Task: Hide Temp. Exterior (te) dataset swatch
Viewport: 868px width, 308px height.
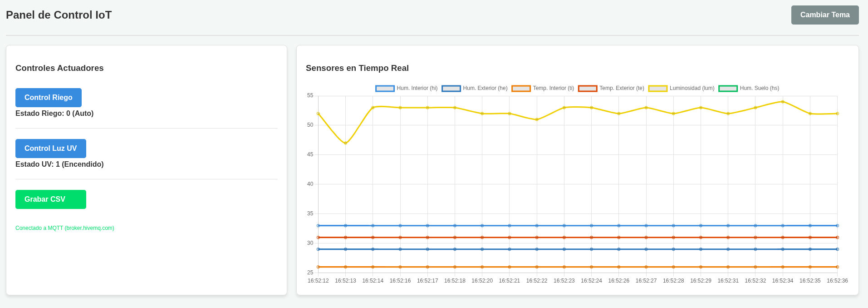Action: [588, 89]
